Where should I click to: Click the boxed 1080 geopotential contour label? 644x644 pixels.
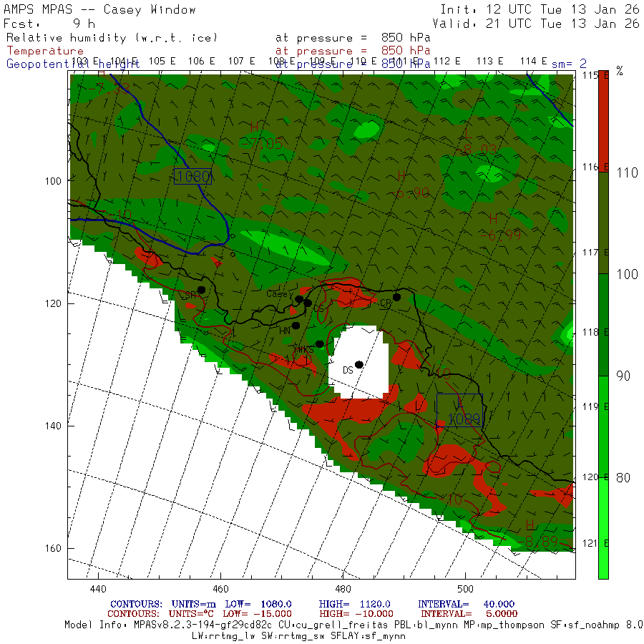(x=192, y=177)
